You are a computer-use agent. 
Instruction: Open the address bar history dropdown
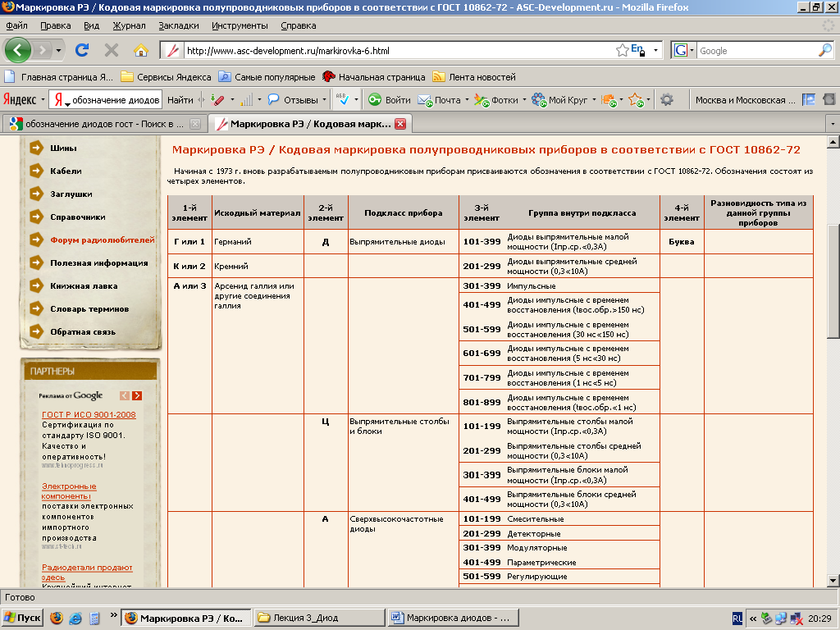(x=655, y=51)
